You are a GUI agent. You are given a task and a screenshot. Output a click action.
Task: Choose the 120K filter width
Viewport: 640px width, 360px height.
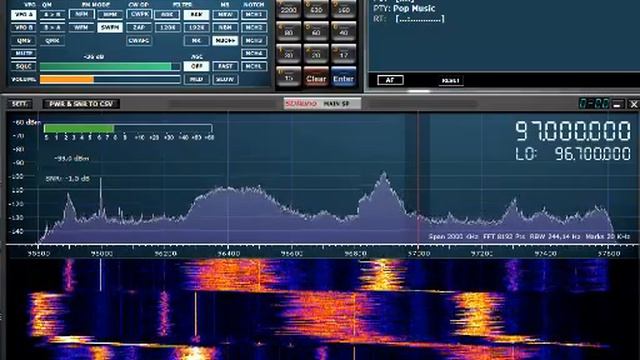[x=167, y=28]
